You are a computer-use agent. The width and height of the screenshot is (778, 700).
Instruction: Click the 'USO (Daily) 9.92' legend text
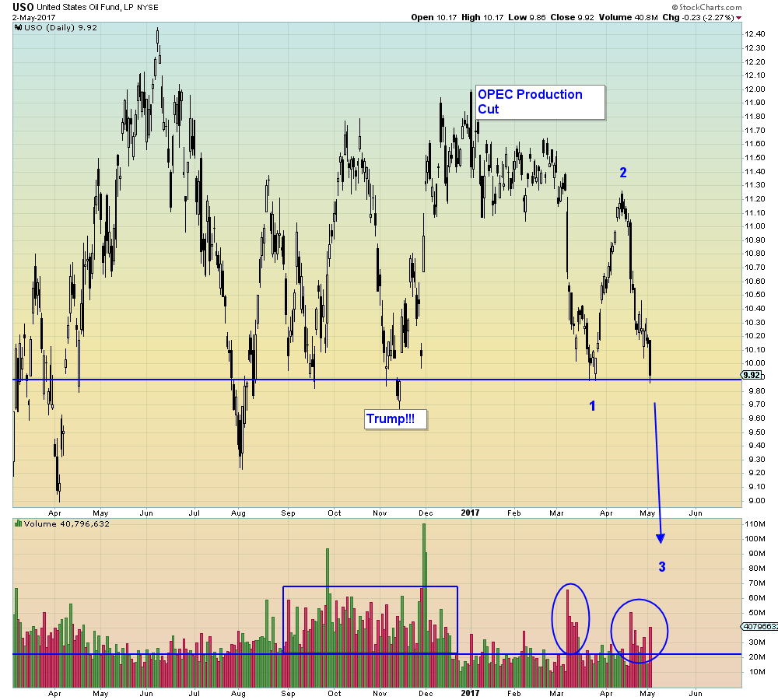point(61,28)
